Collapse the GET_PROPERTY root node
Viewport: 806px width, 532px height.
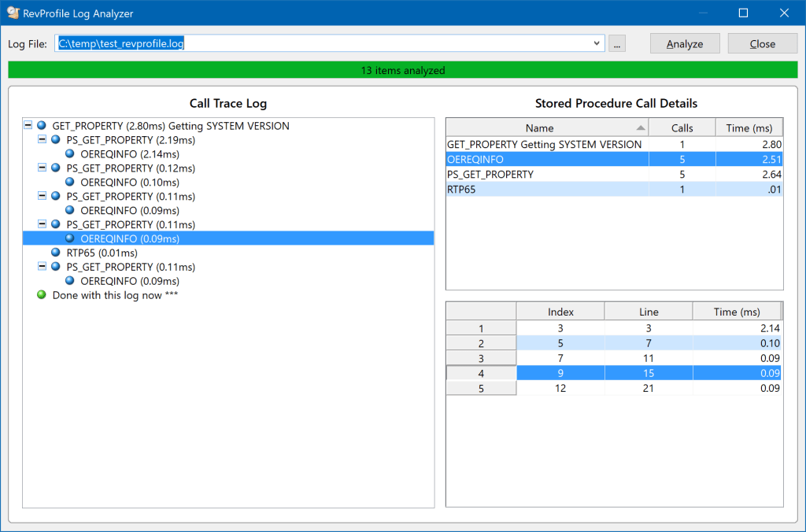(x=28, y=125)
